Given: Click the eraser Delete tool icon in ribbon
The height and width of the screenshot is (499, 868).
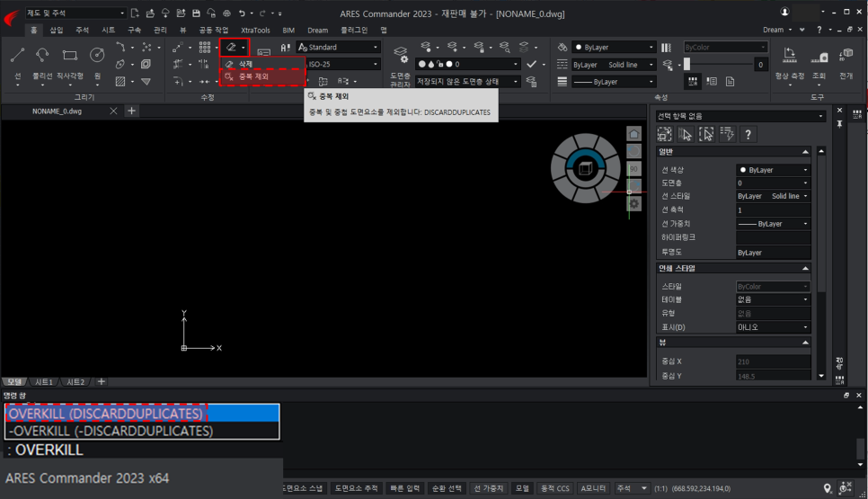Looking at the screenshot, I should click(232, 47).
